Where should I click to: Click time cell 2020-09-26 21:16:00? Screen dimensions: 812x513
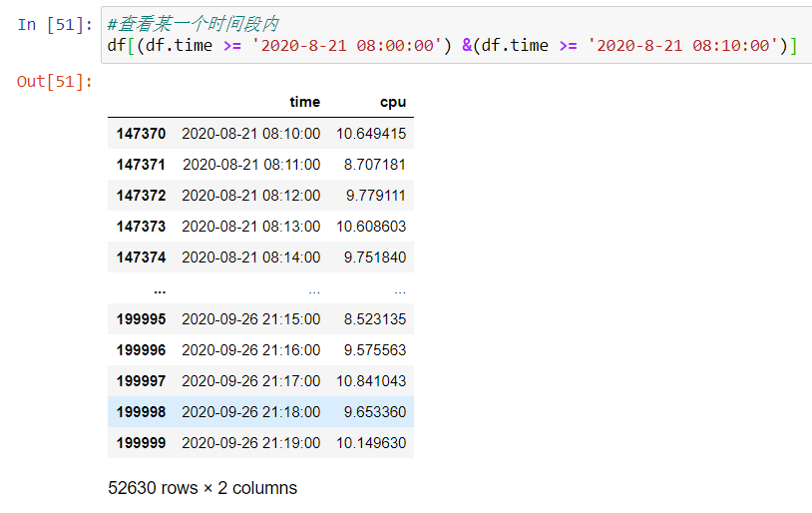(x=251, y=350)
